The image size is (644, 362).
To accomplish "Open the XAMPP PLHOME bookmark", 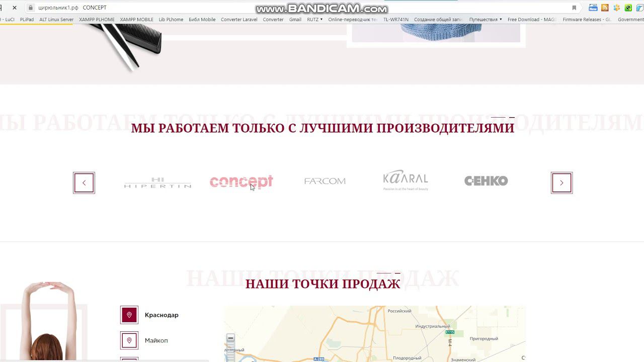I will pos(97,20).
